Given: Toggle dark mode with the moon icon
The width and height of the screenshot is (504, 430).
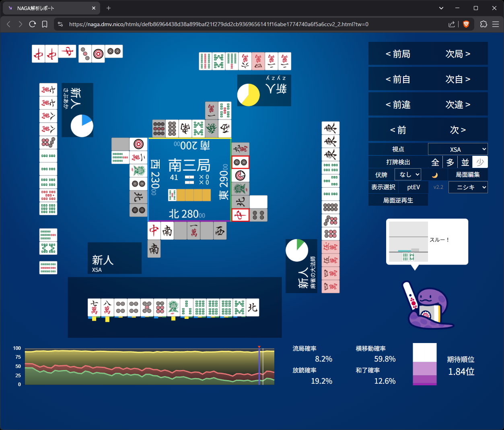Looking at the screenshot, I should coord(434,175).
